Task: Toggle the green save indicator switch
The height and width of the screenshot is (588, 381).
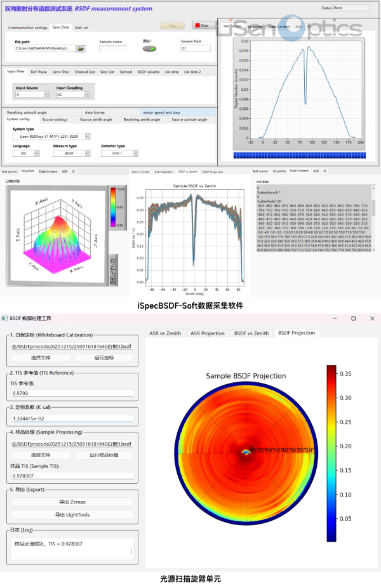Action: coord(150,48)
